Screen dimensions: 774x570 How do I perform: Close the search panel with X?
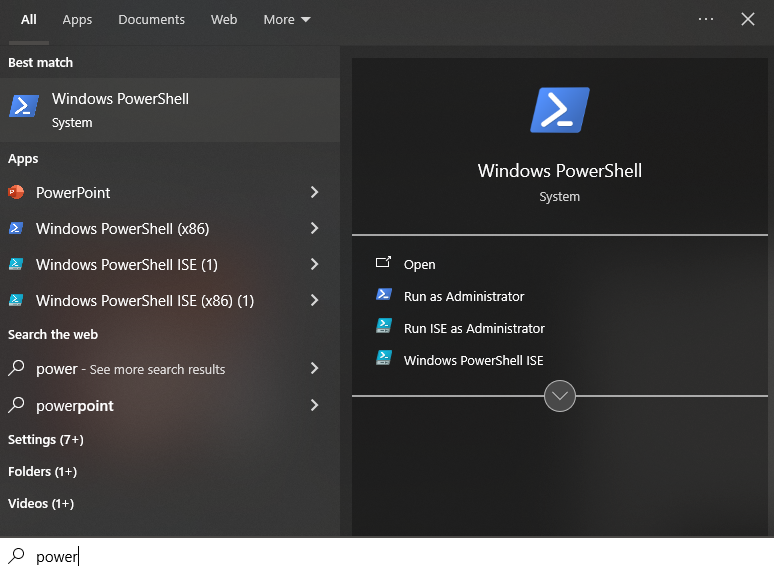748,19
